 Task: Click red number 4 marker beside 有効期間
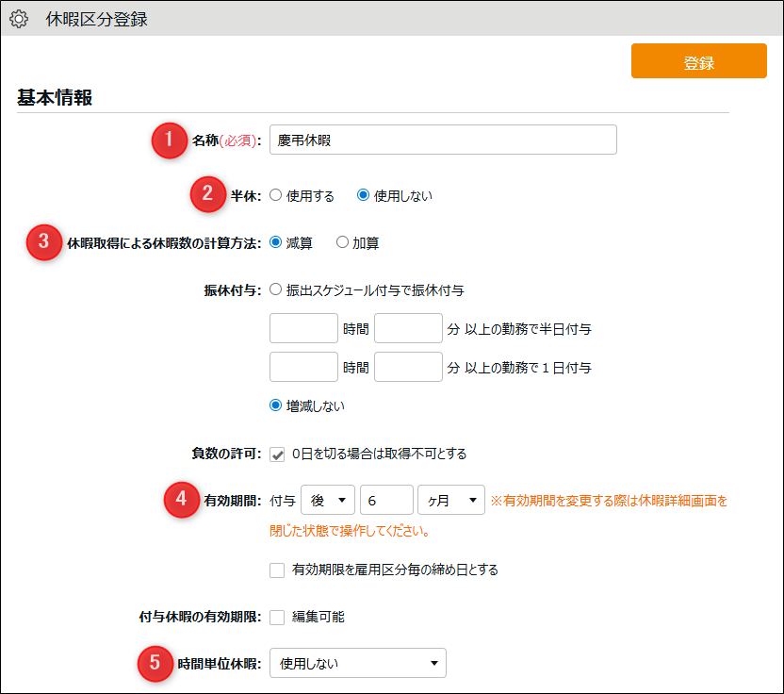click(180, 500)
